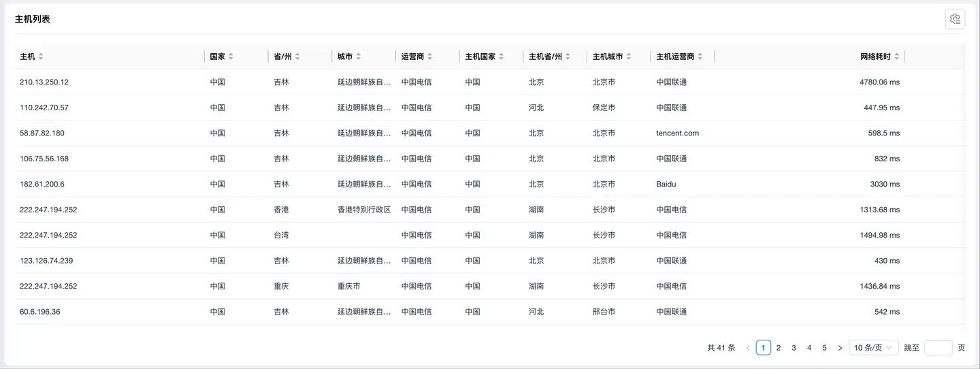Click host IP 210.13.250.12 cell
980x369 pixels.
44,82
